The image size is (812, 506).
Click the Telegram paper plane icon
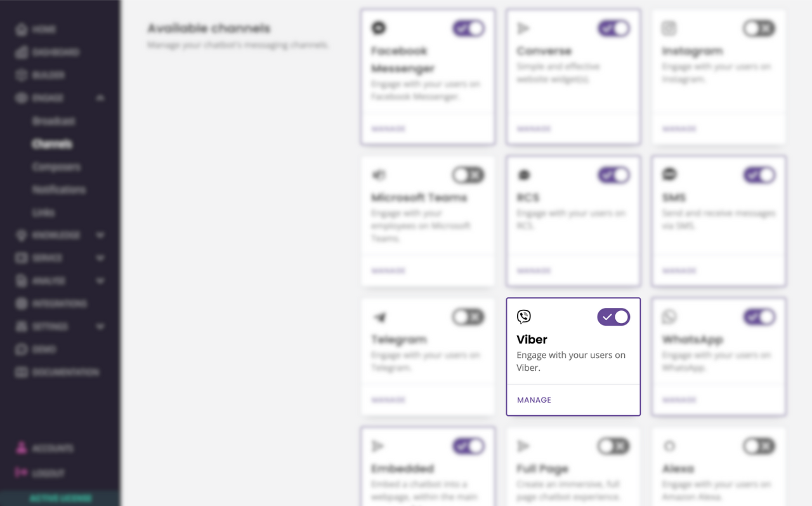(x=379, y=317)
